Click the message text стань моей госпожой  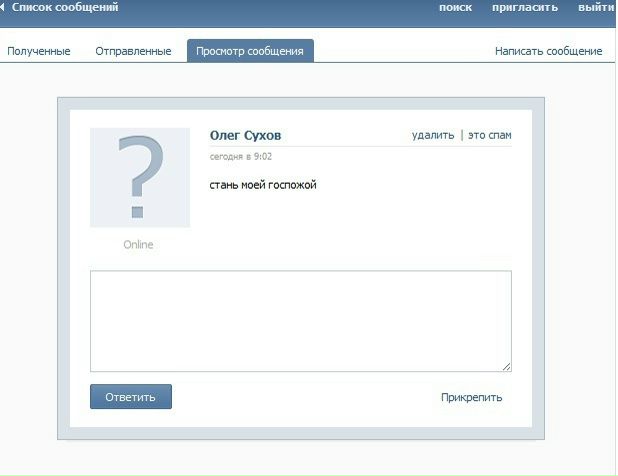click(263, 185)
